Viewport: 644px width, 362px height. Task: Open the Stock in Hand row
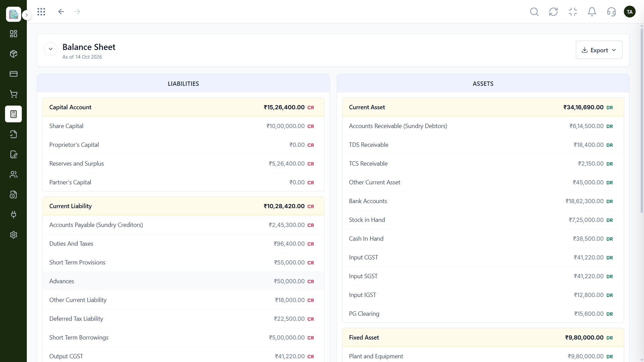click(x=483, y=220)
